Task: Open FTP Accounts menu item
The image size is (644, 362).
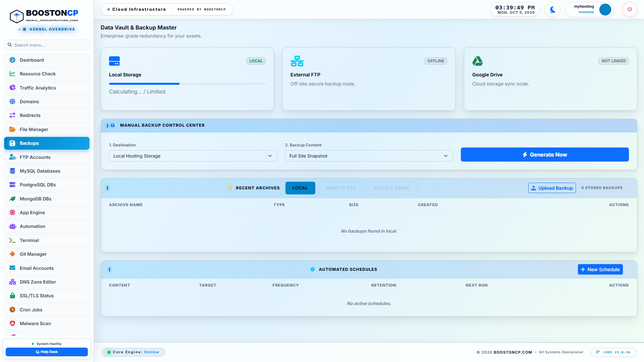Action: (47, 157)
